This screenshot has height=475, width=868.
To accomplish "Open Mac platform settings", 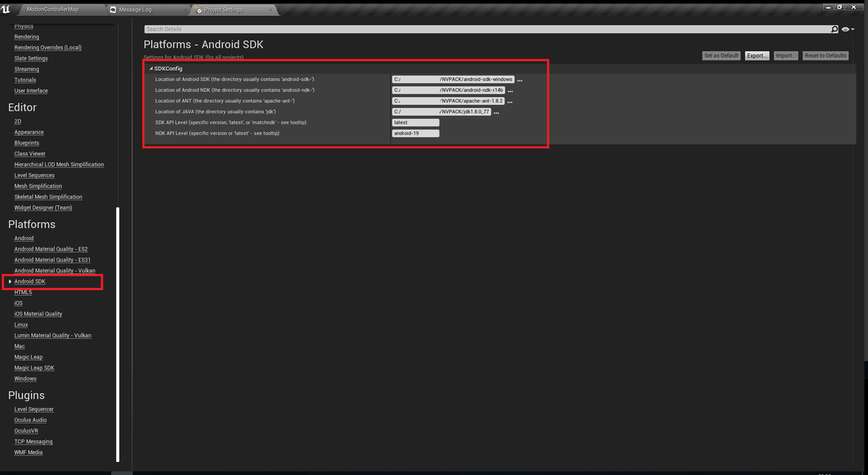I will coord(20,347).
